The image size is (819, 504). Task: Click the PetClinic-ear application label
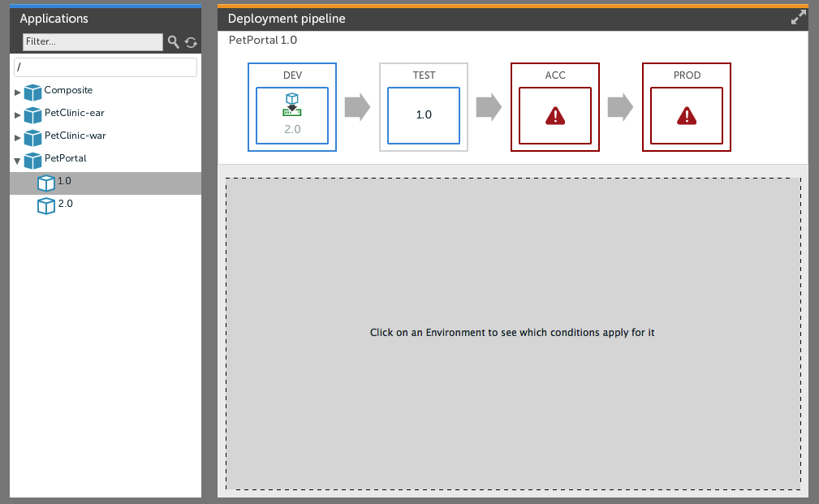(x=74, y=113)
